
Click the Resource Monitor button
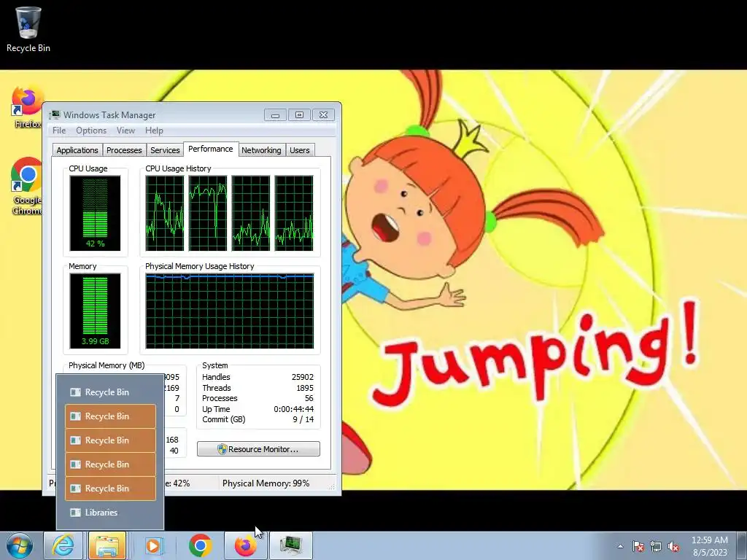[x=258, y=449]
